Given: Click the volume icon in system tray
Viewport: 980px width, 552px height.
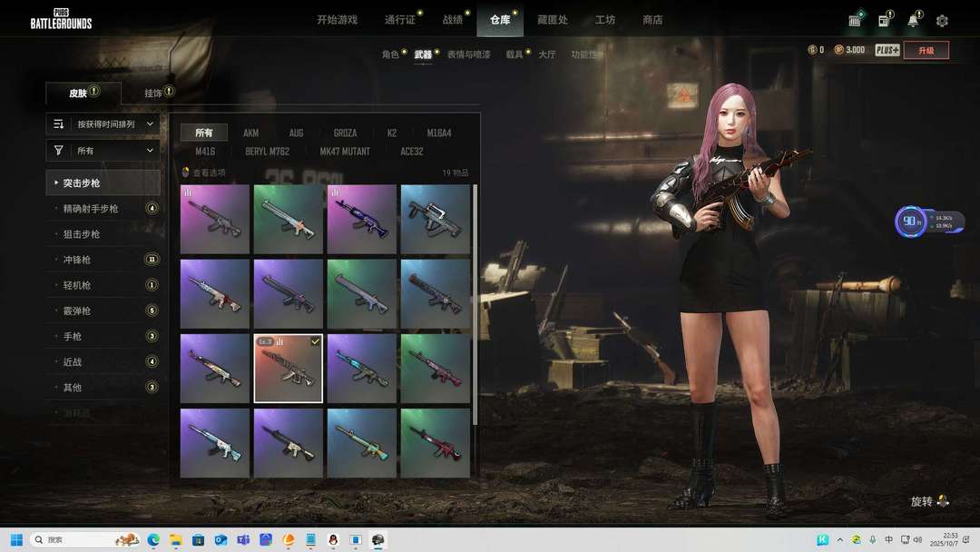Looking at the screenshot, I should coord(917,539).
